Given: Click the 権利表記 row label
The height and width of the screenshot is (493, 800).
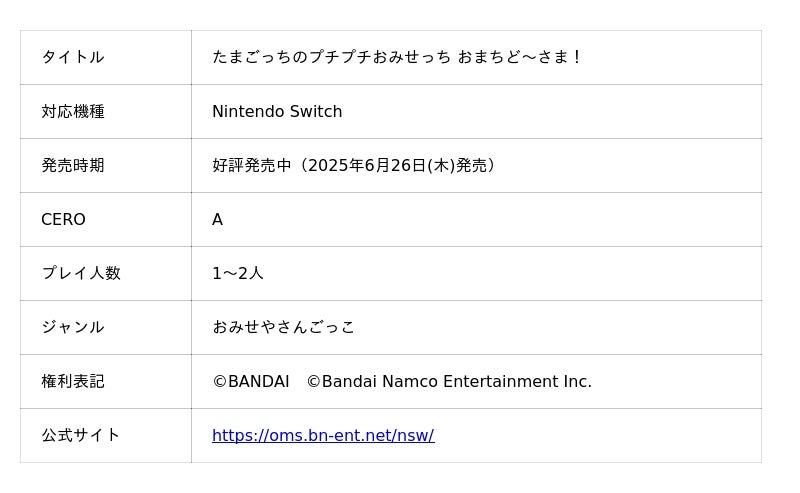Looking at the screenshot, I should pyautogui.click(x=72, y=382).
